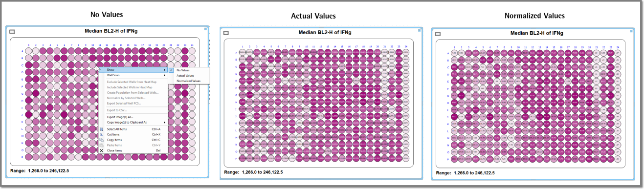
Task: Click column 24 header in Normalized Values plate
Action: pos(618,47)
